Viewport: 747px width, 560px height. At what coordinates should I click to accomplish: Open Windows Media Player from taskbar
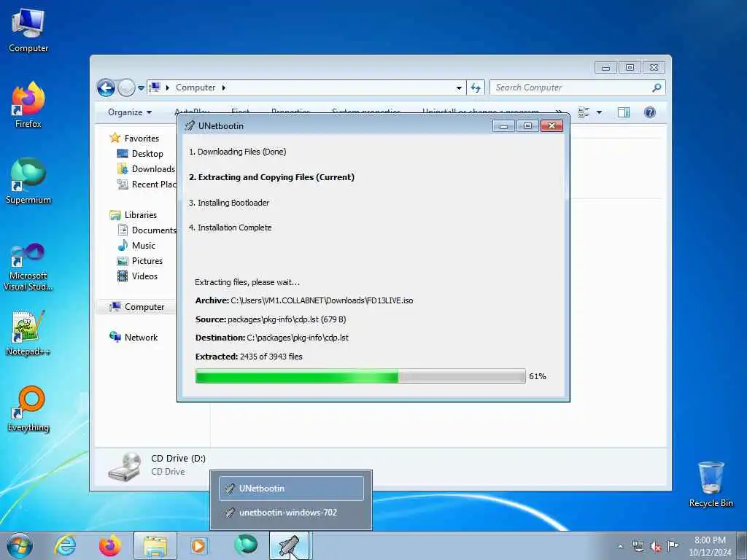coord(198,545)
